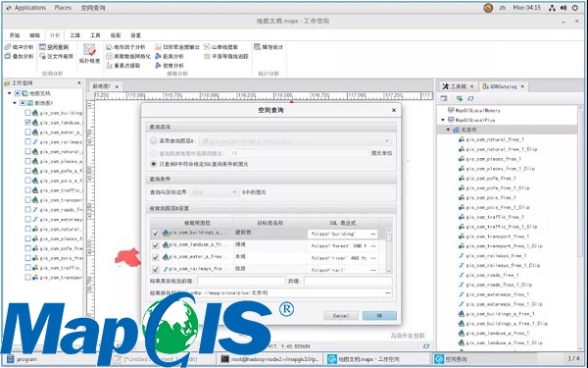Open SQL editor for the forest expression

373,246
